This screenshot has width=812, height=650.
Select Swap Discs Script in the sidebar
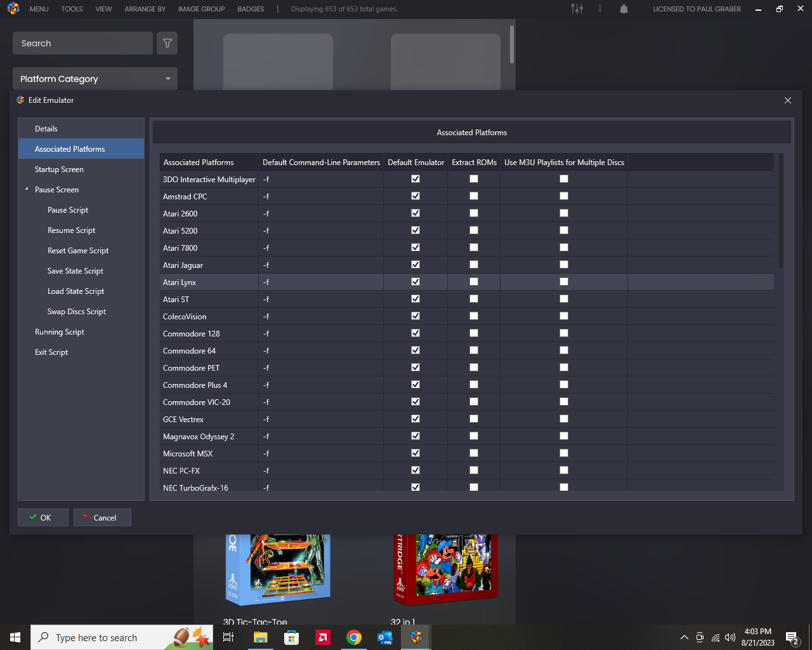[x=81, y=311]
